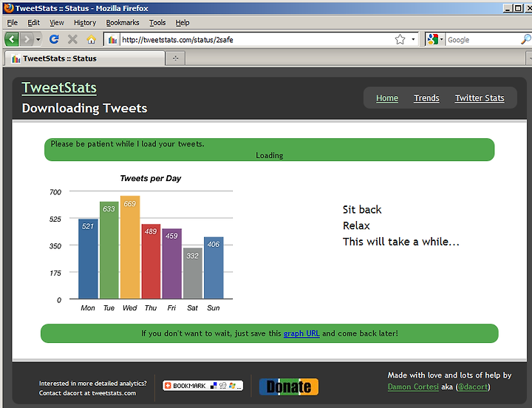Viewport: 532px width, 408px height.
Task: Open the Trends navigation link
Action: (426, 98)
